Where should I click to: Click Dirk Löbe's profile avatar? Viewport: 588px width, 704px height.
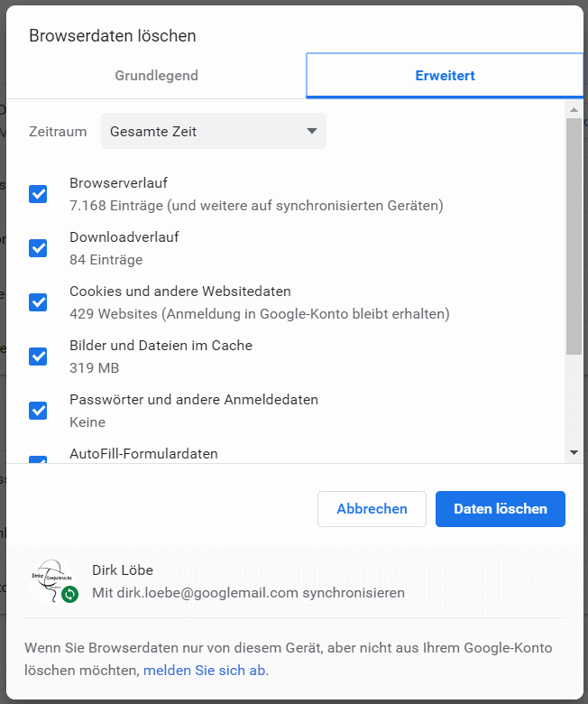point(51,579)
